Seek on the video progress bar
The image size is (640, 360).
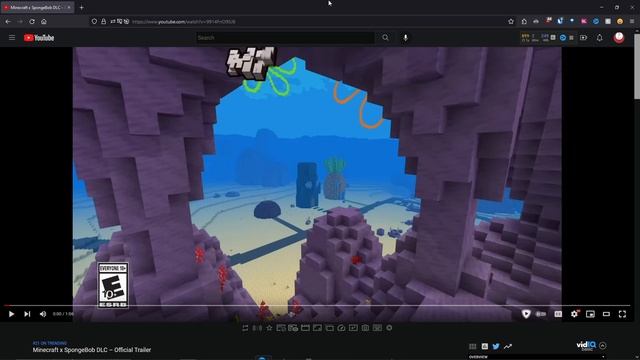[317, 305]
